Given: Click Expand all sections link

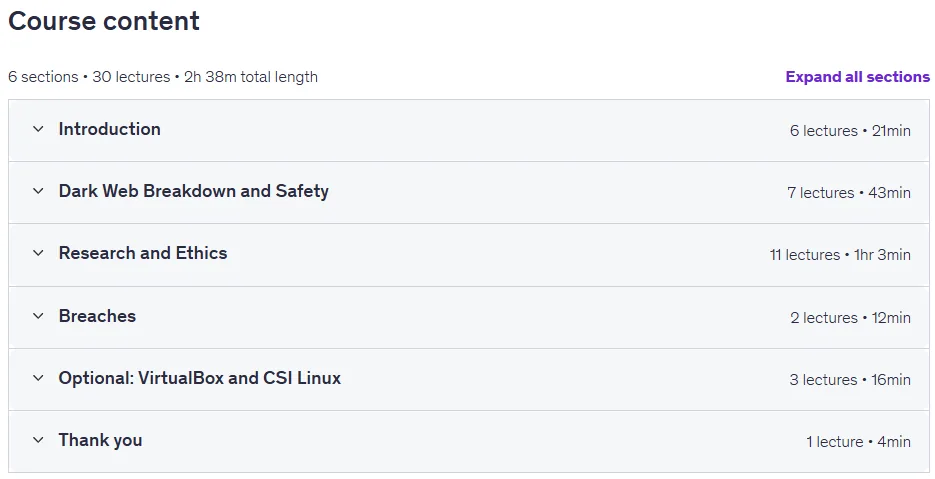Looking at the screenshot, I should point(857,77).
